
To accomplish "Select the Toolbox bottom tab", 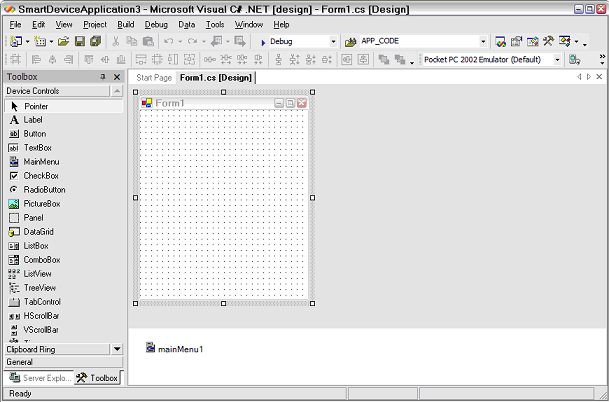I will [97, 378].
